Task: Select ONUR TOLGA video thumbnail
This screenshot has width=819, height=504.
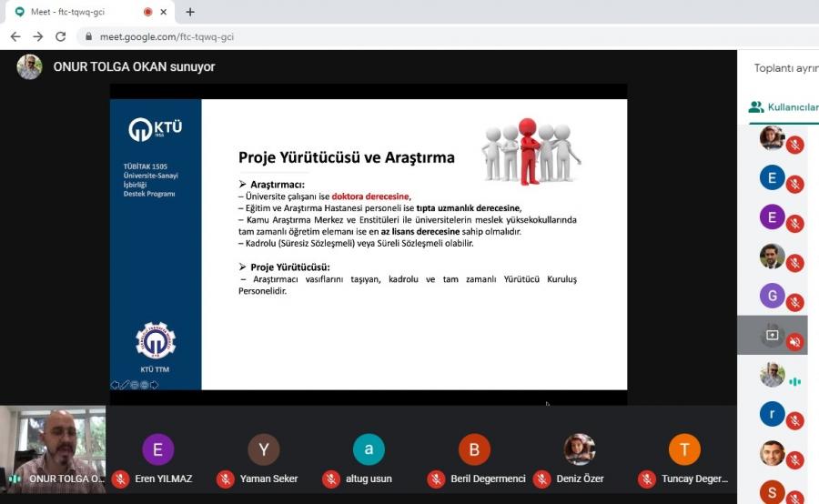Action: (53, 448)
